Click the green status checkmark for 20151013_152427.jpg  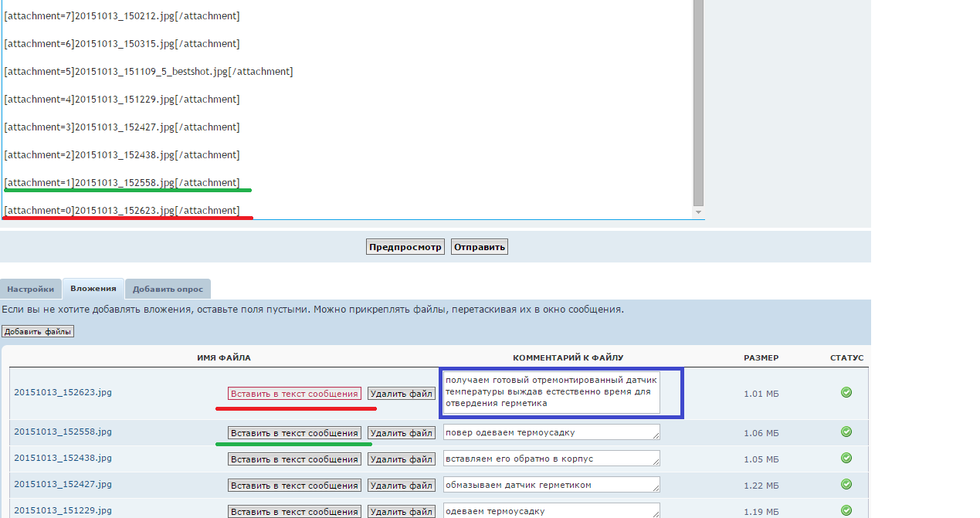846,484
